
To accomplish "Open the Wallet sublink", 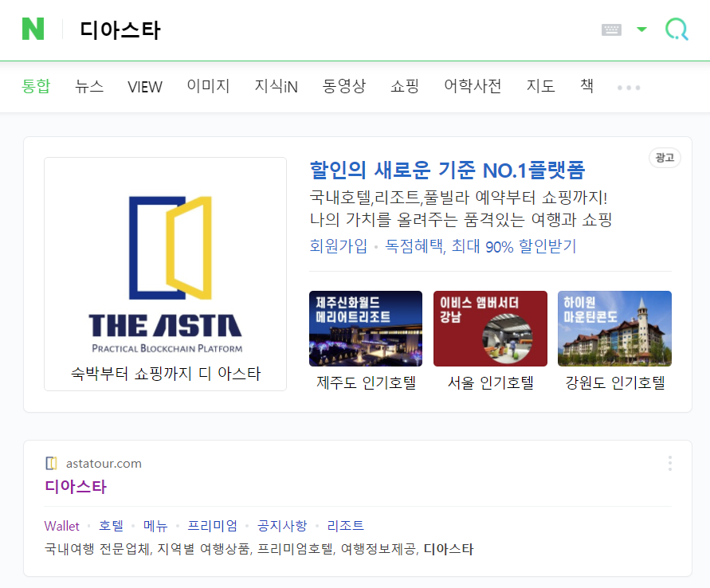I will (x=61, y=526).
